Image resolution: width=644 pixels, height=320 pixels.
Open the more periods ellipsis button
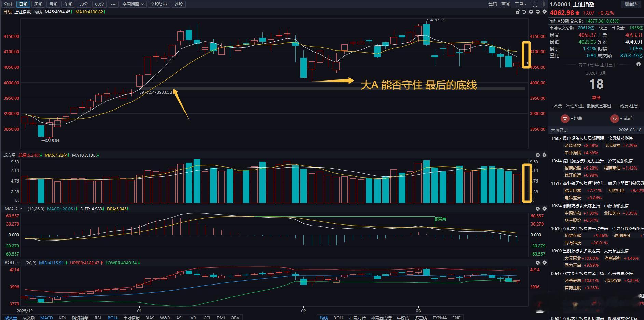point(113,4)
